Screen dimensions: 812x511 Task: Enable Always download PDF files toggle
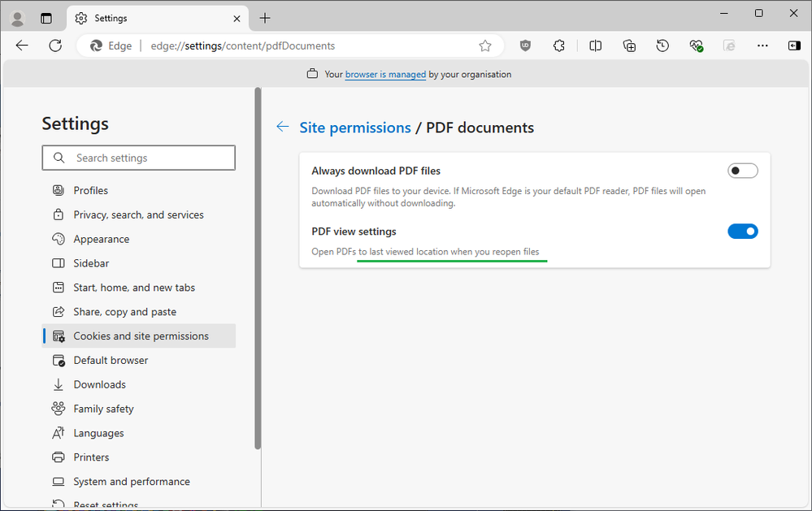742,171
